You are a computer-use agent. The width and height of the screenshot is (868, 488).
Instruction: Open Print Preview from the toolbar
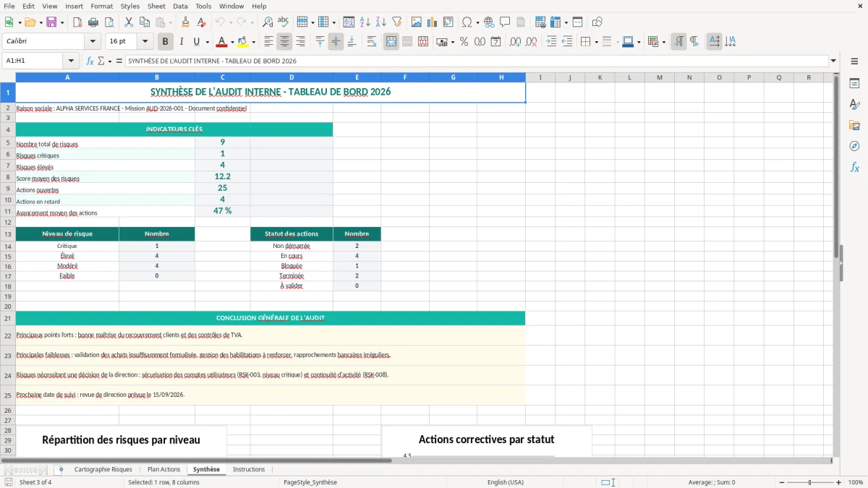pos(109,22)
